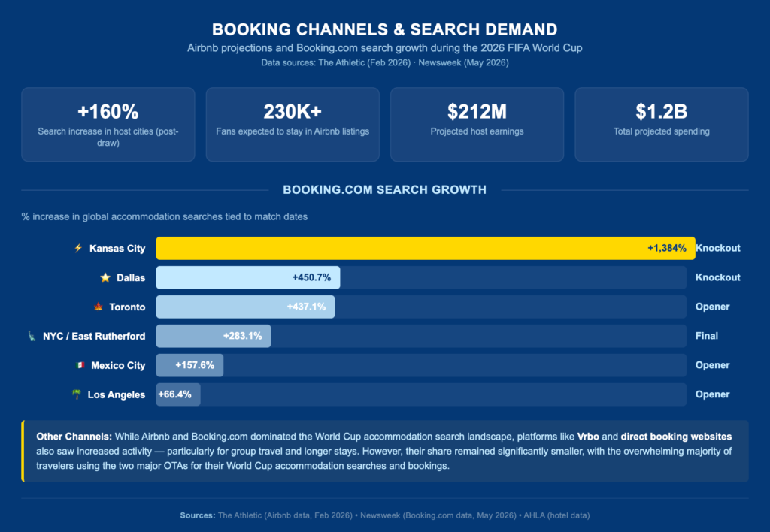Image resolution: width=770 pixels, height=532 pixels.
Task: Click the star icon beside Dallas
Action: point(105,277)
